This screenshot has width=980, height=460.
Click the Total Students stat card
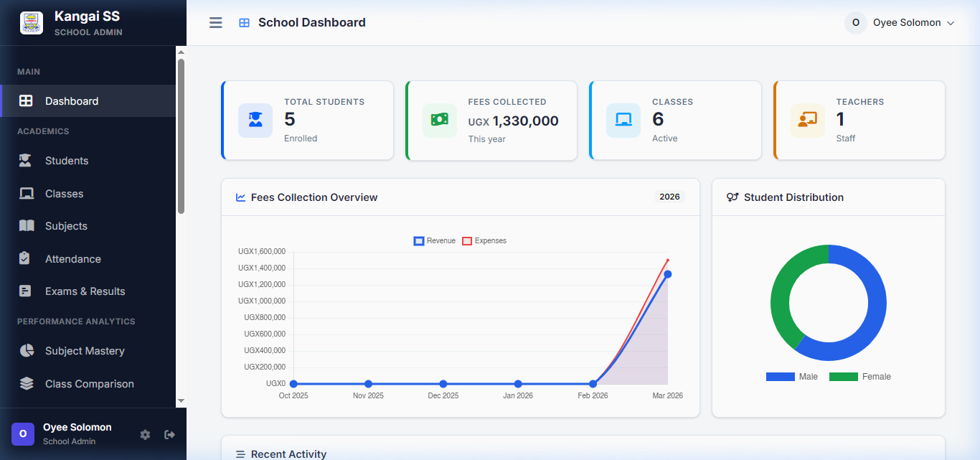tap(307, 120)
